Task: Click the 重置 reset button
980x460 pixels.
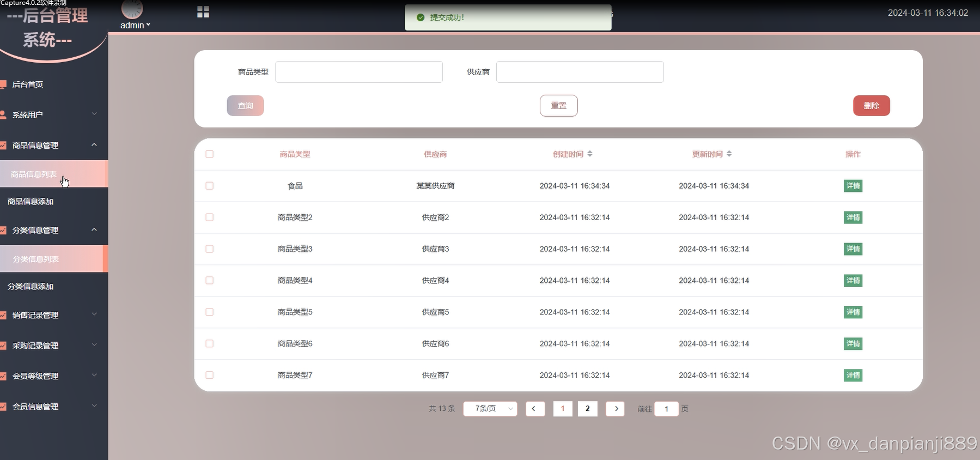Action: pyautogui.click(x=559, y=106)
